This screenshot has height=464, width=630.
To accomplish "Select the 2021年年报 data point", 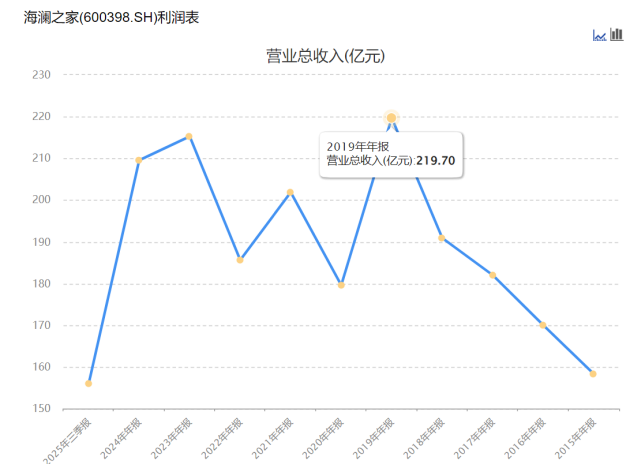I will pyautogui.click(x=290, y=192).
